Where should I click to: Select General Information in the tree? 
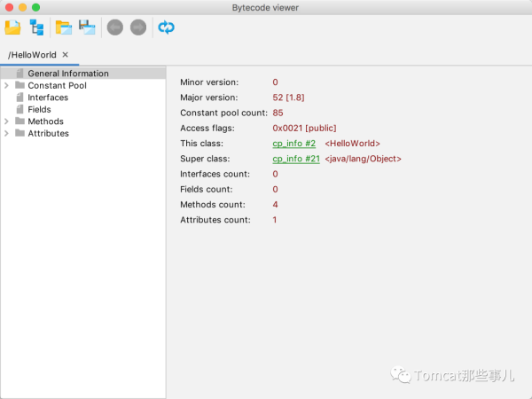[x=67, y=74]
